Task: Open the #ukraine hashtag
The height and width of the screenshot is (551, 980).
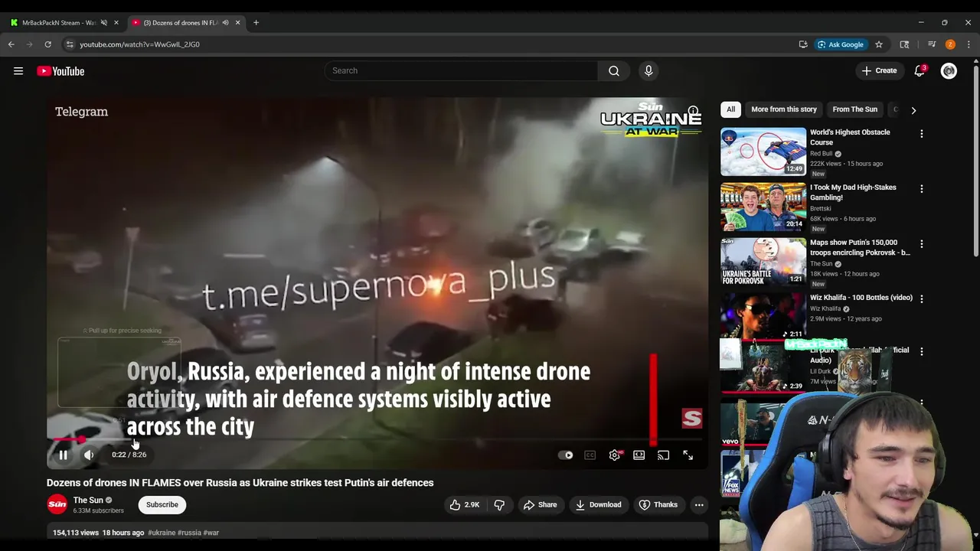Action: [x=162, y=533]
